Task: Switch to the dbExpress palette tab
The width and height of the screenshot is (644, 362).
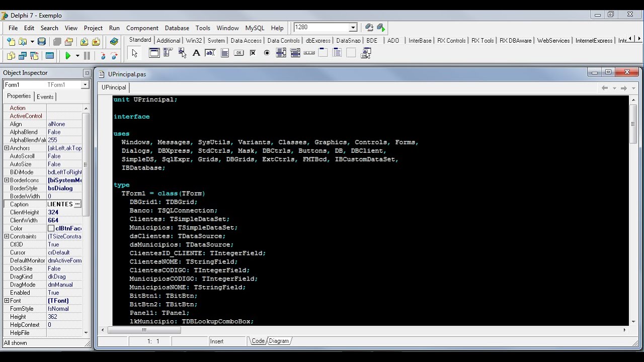Action: pos(318,41)
